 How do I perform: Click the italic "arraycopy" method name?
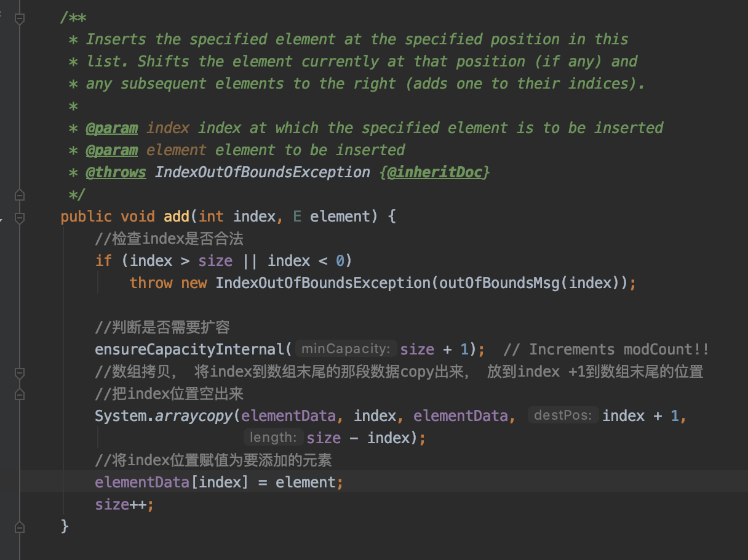click(x=194, y=416)
